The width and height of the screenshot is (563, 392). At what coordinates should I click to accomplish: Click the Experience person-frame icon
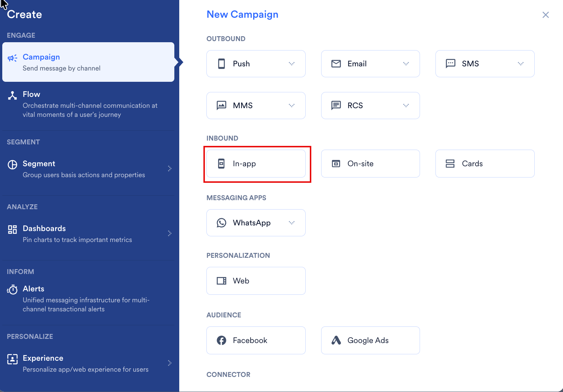pyautogui.click(x=12, y=359)
